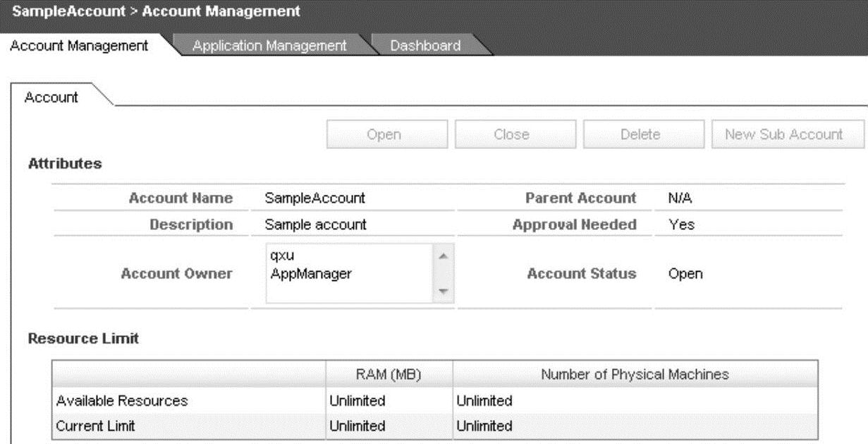Click the Current Limit RAM Unlimited cell
The height and width of the screenshot is (444, 868).
pyautogui.click(x=357, y=426)
